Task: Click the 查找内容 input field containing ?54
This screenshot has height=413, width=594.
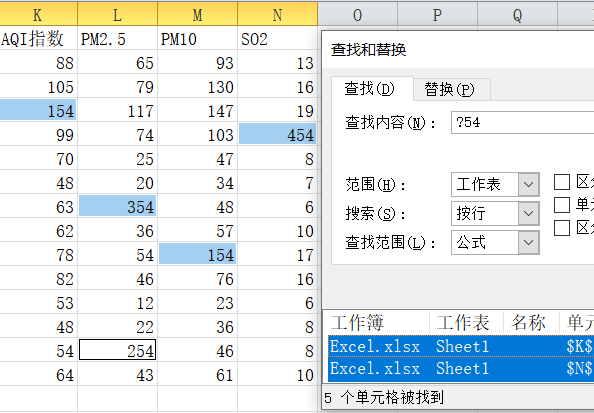Action: (523, 122)
